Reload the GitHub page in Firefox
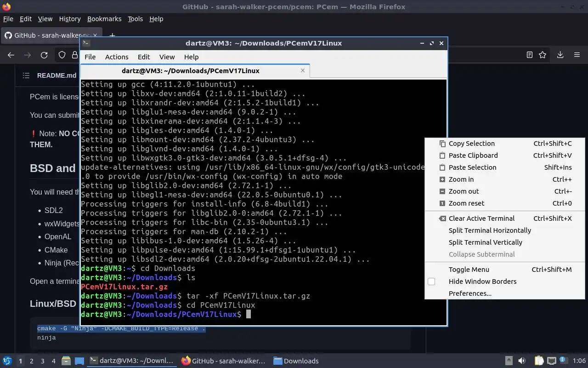This screenshot has height=368, width=588. (44, 55)
